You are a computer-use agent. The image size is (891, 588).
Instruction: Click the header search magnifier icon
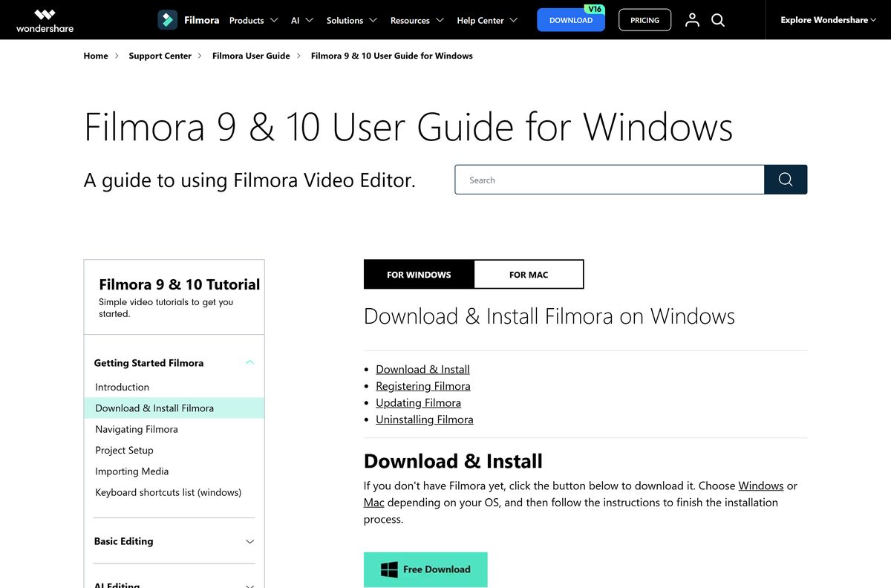pyautogui.click(x=718, y=20)
